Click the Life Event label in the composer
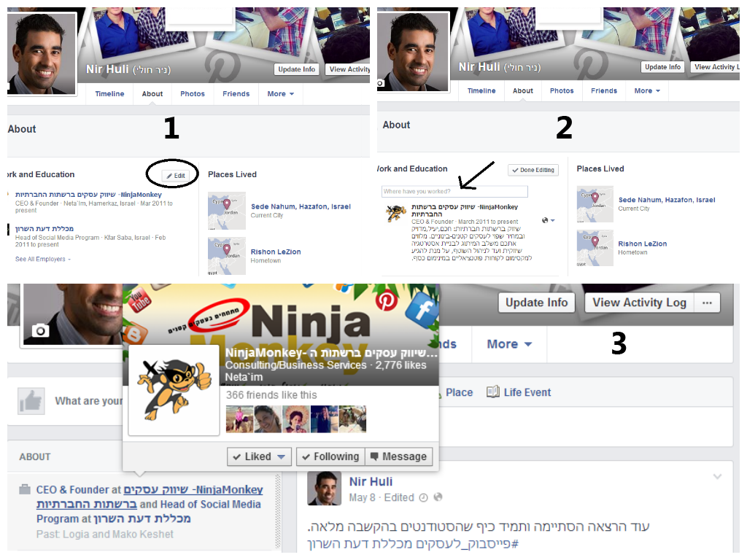 [527, 392]
